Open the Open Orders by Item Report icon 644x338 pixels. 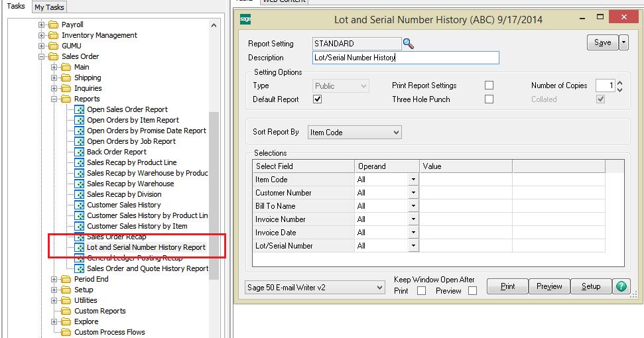(x=80, y=120)
